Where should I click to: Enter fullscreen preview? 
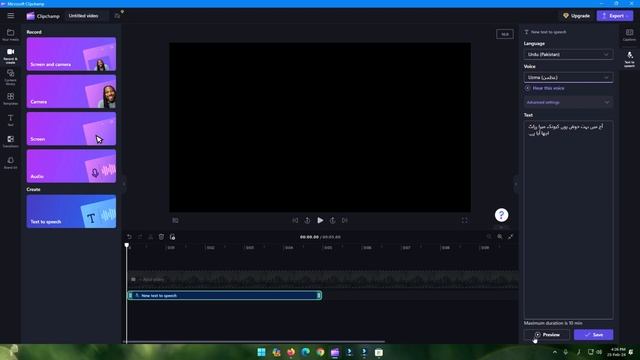tap(464, 220)
